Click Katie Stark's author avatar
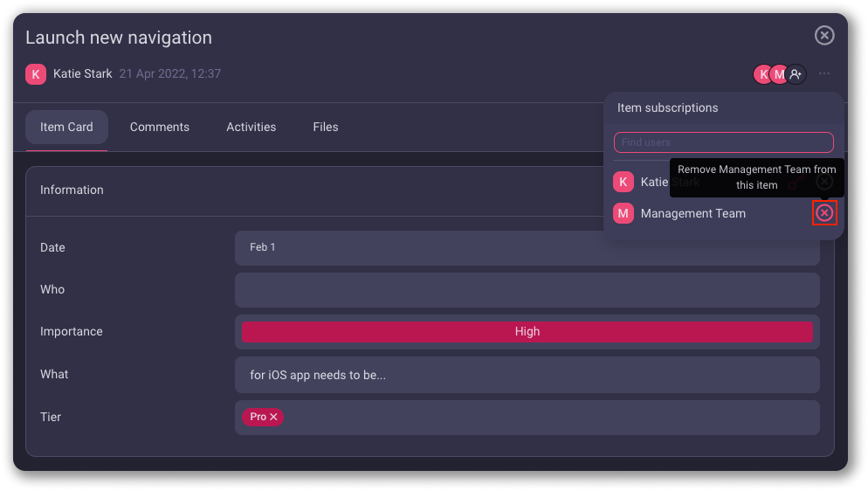 36,74
